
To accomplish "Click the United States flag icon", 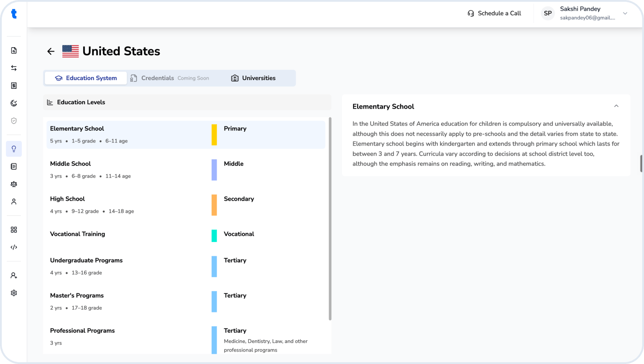I will [x=70, y=51].
